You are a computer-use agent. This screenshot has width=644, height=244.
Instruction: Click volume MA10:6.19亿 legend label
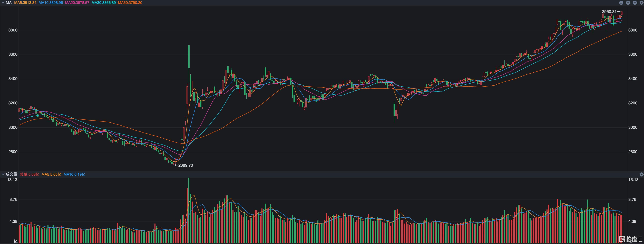pos(74,174)
